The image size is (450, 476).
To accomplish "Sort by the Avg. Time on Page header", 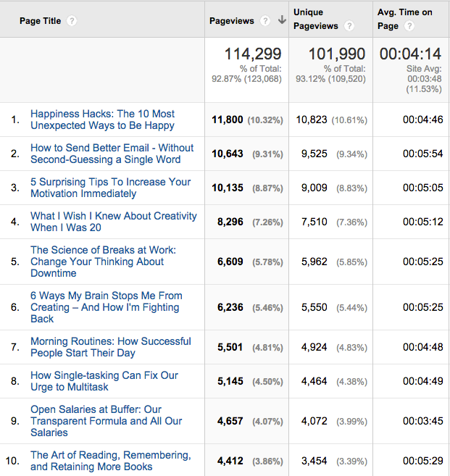I will tap(405, 19).
